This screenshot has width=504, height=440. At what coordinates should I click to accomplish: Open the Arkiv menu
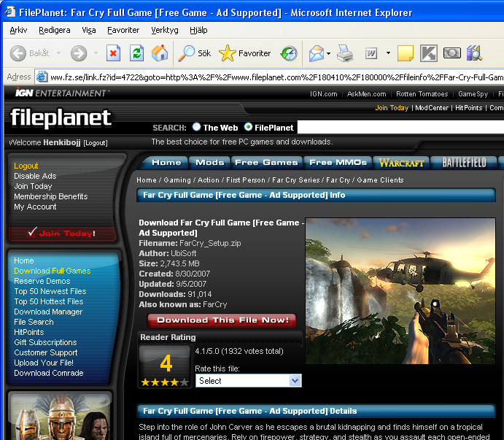(x=18, y=30)
